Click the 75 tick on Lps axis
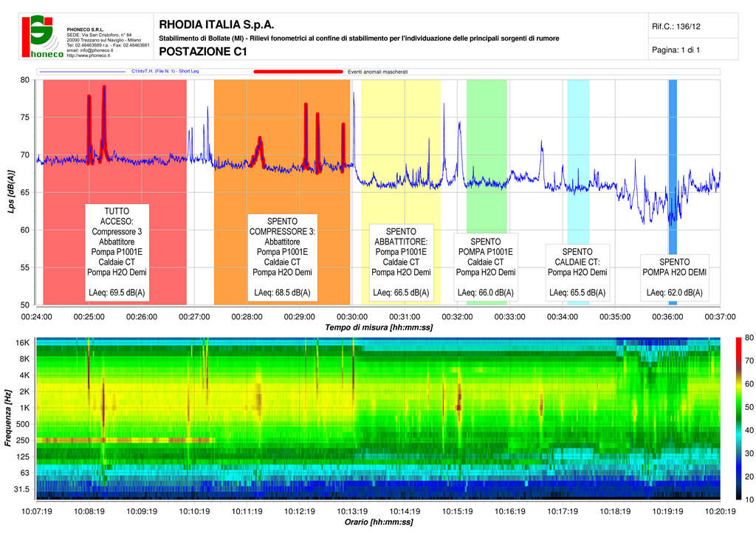Viewport: 756px width, 535px height. point(24,117)
